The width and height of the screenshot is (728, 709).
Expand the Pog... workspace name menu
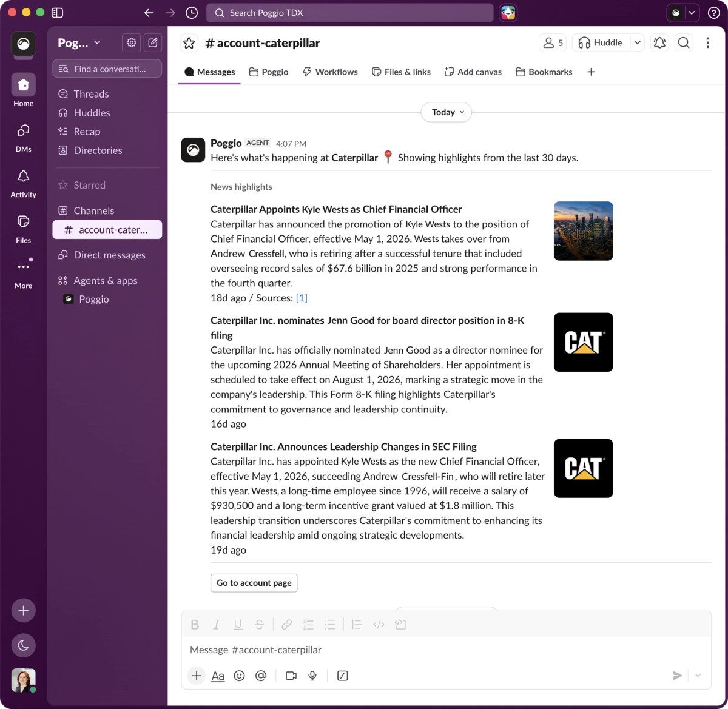79,42
